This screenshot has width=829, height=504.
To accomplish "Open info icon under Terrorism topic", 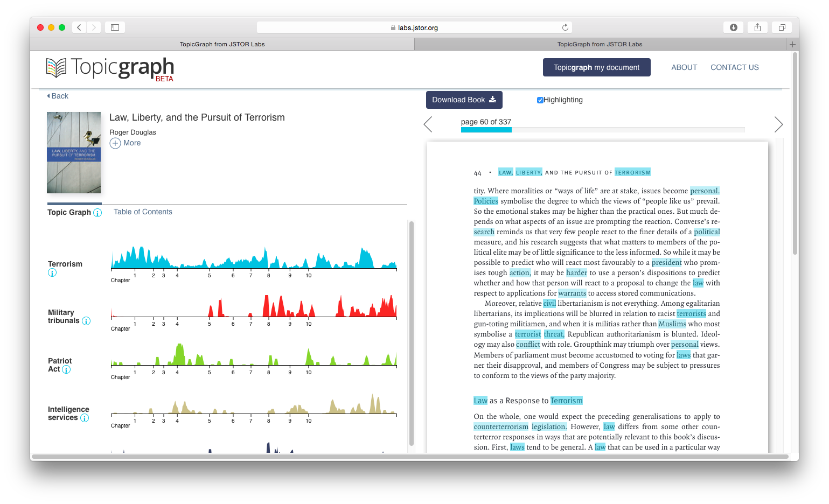I will [52, 272].
